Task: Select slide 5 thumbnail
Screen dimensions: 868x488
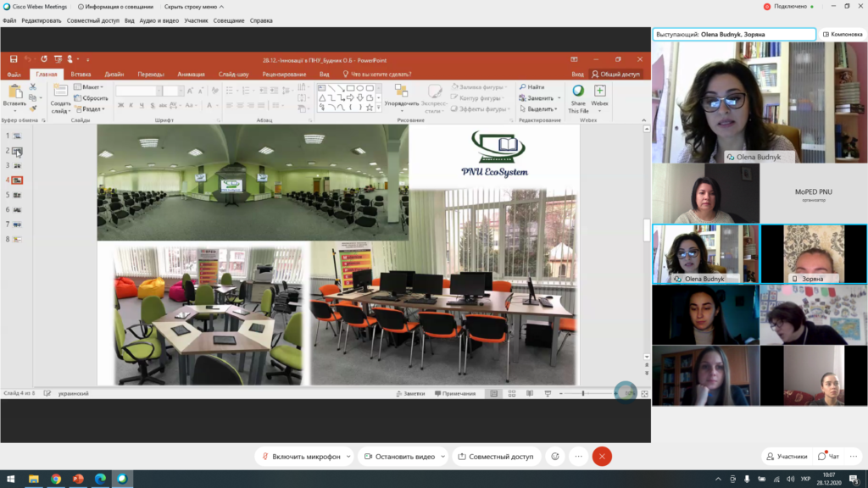Action: click(17, 195)
